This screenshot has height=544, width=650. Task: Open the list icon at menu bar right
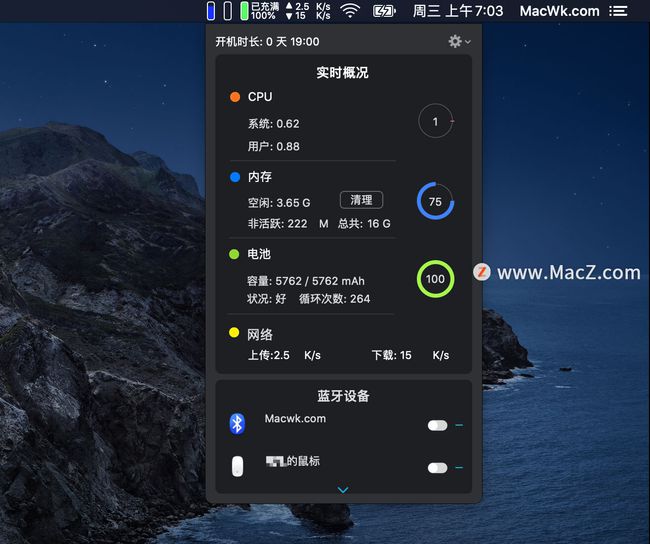[x=619, y=11]
